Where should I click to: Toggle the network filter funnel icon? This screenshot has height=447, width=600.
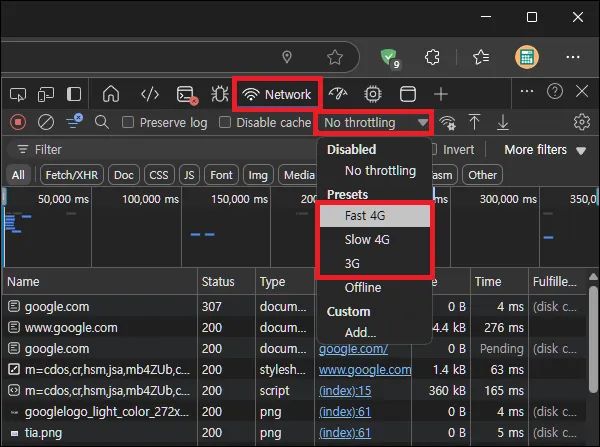coord(74,121)
